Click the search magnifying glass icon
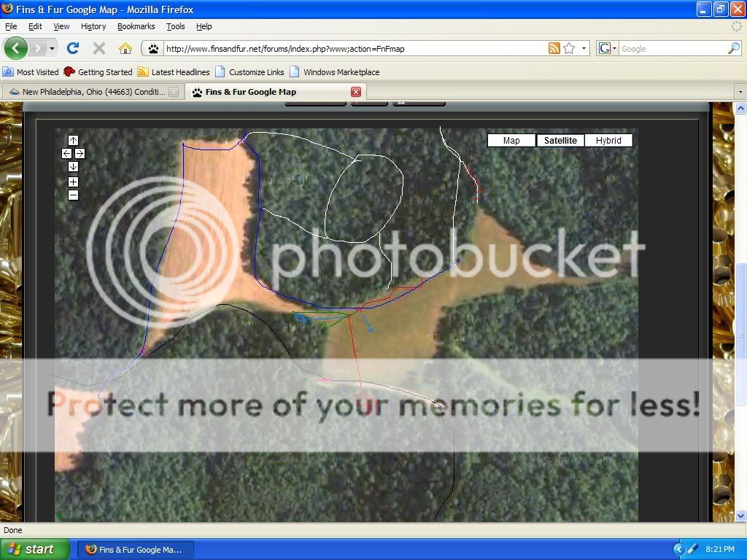Viewport: 747px width, 560px height. click(734, 48)
